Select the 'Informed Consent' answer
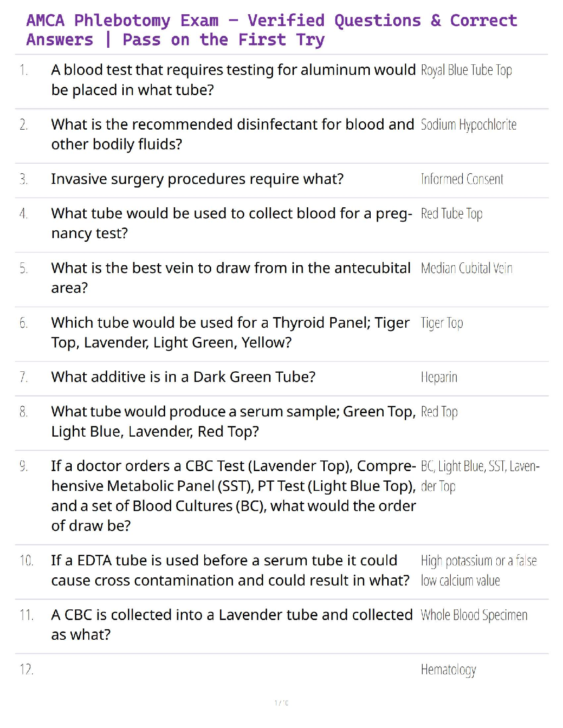This screenshot has height=728, width=563. point(462,179)
